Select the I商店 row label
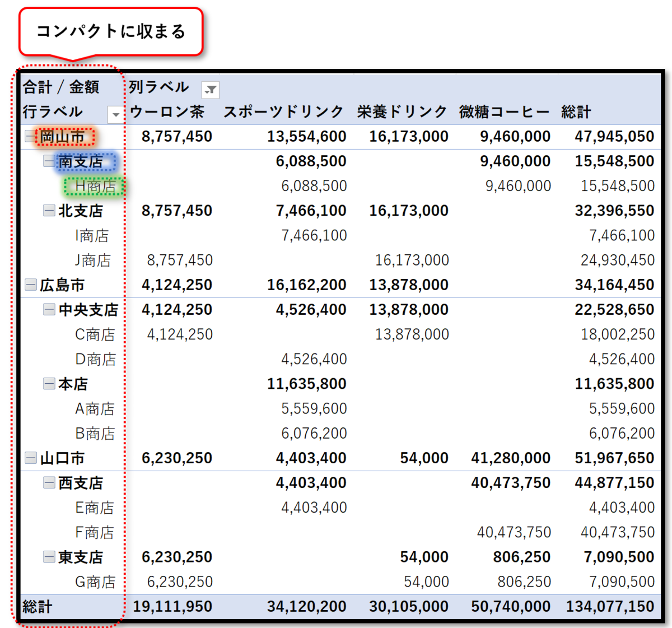672x628 pixels. click(x=91, y=235)
